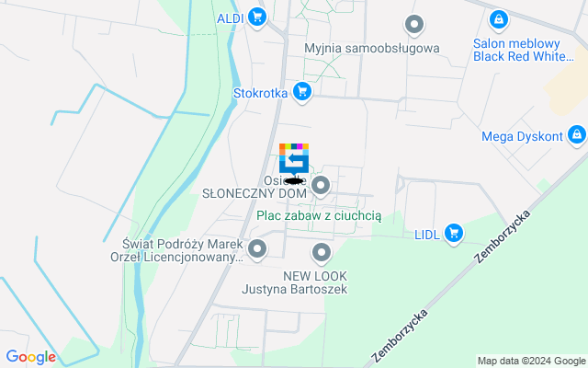588x368 pixels.
Task: Click the lower Zemborzycka road label
Action: [400, 336]
